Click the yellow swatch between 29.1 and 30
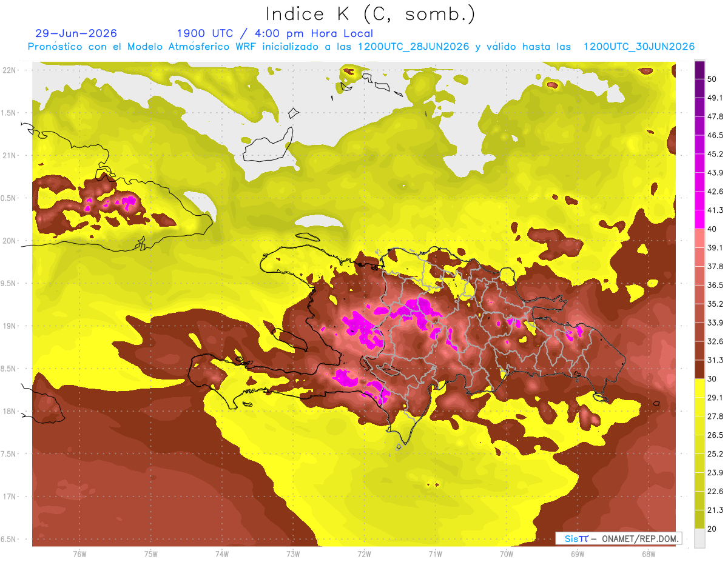Screen dimensions: 728x562 coord(699,388)
